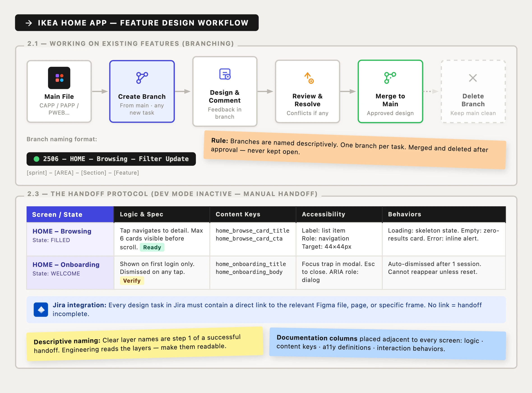Click the purple branch icon in Create Branch card

pos(142,78)
